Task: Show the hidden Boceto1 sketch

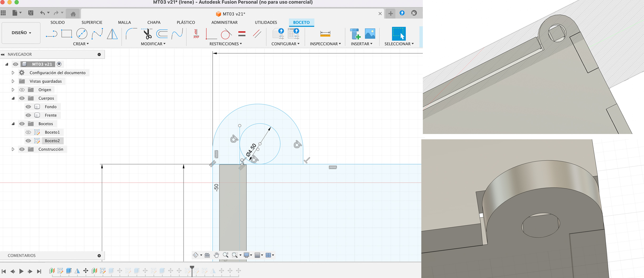Action: (x=28, y=132)
